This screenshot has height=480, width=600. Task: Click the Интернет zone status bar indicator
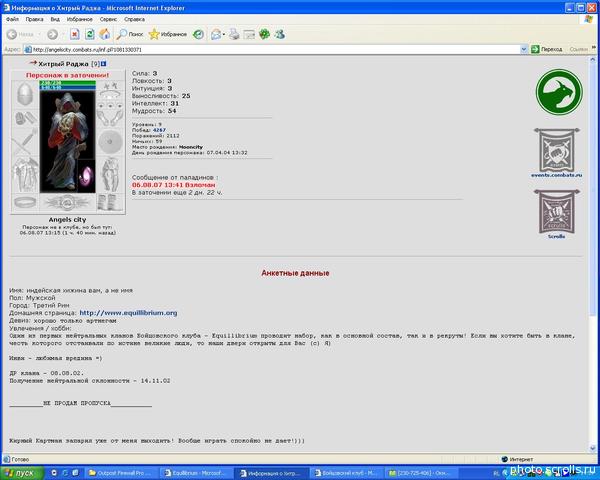pyautogui.click(x=517, y=459)
